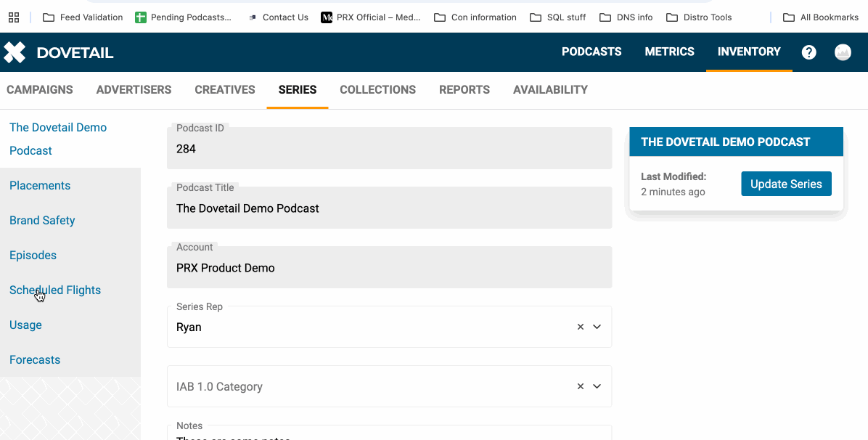Screen dimensions: 868x440
Task: Open the Distro Tools bookmark folder
Action: point(699,17)
